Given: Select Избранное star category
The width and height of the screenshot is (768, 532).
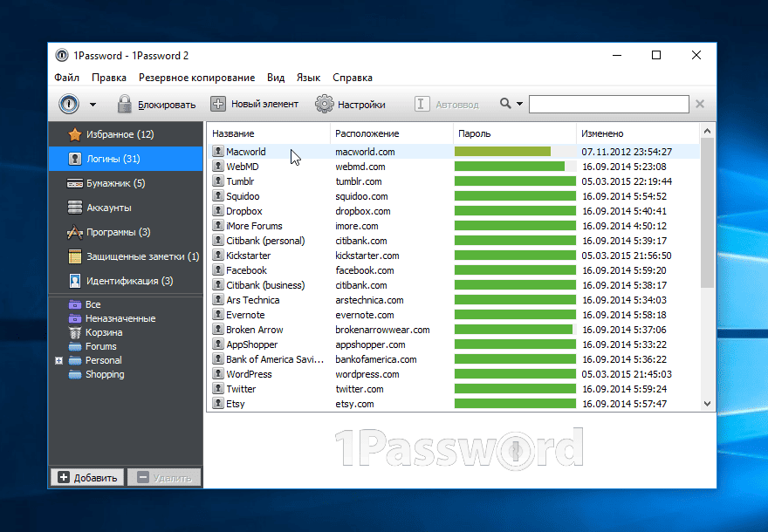Looking at the screenshot, I should (x=126, y=134).
